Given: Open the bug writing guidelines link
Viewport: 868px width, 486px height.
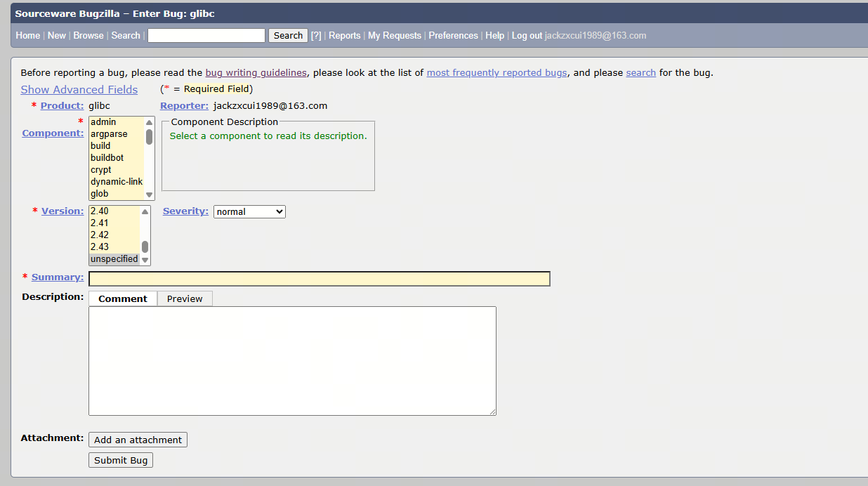Looking at the screenshot, I should 256,72.
